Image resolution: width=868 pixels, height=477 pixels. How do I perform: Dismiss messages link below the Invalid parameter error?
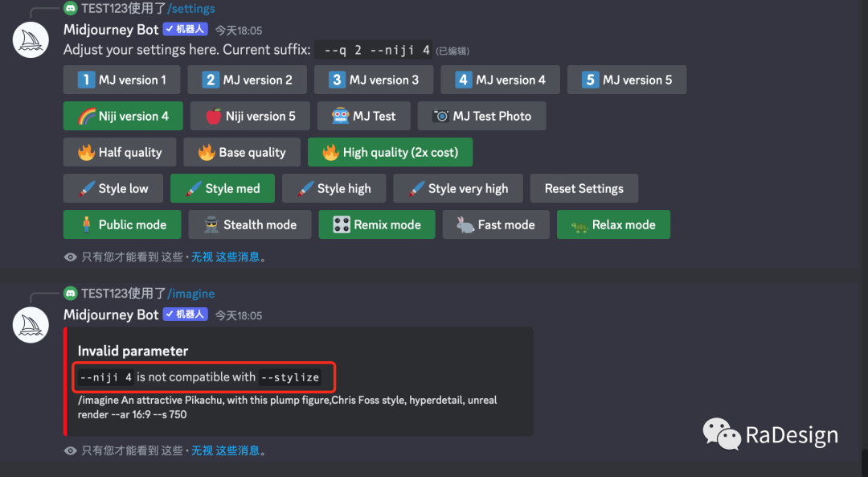225,450
